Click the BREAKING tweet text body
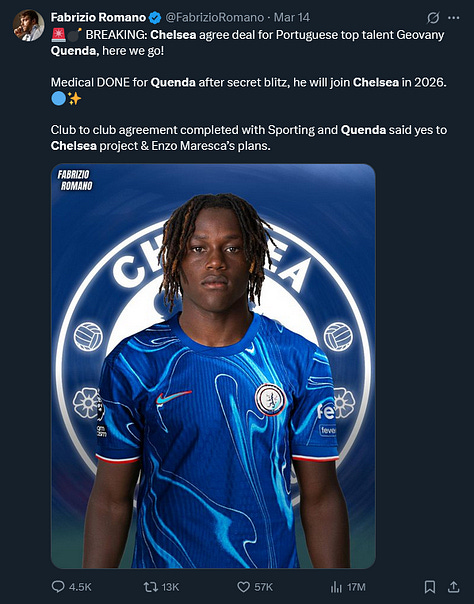 [x=249, y=90]
